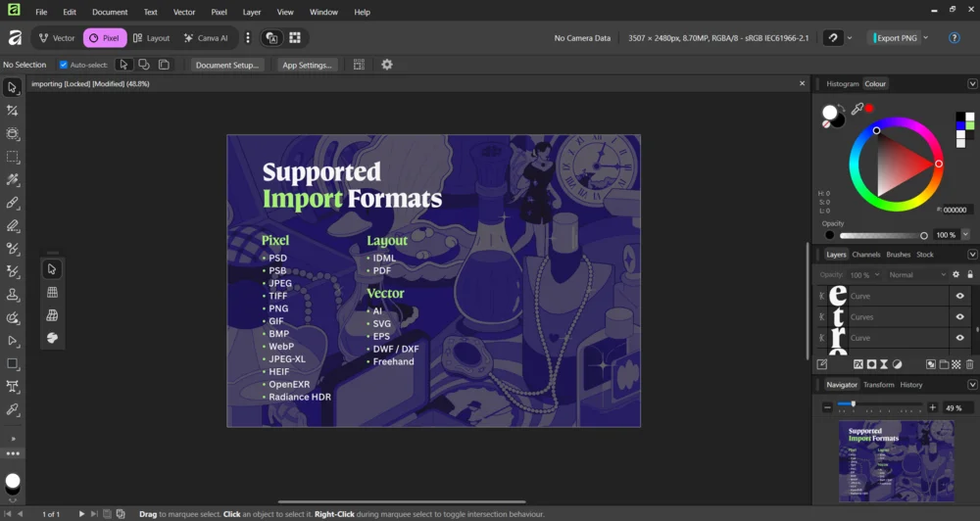980x521 pixels.
Task: Pick the Rectangular Marquee selection tool
Action: click(13, 157)
